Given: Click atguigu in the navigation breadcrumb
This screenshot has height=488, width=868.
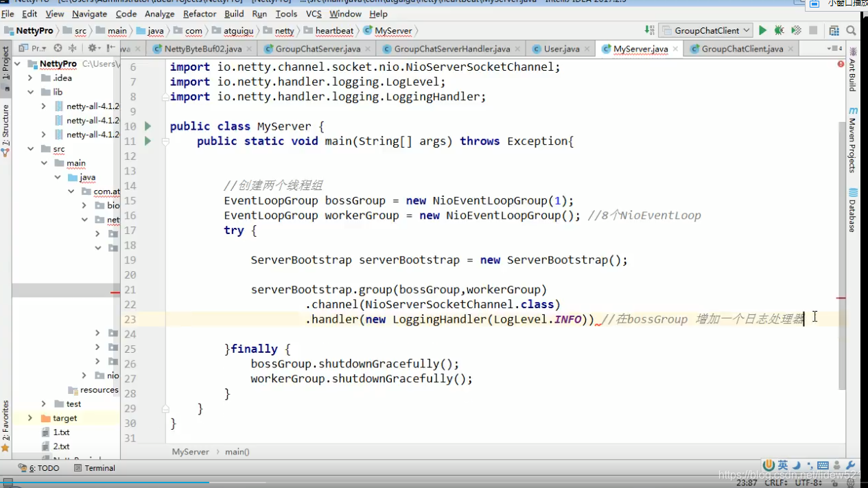Looking at the screenshot, I should 239,30.
